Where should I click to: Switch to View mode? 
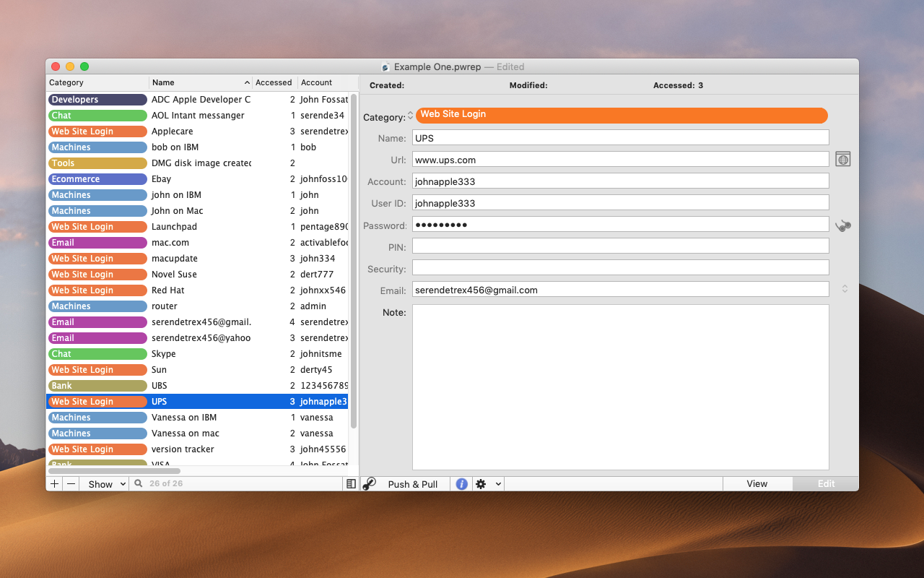point(757,484)
